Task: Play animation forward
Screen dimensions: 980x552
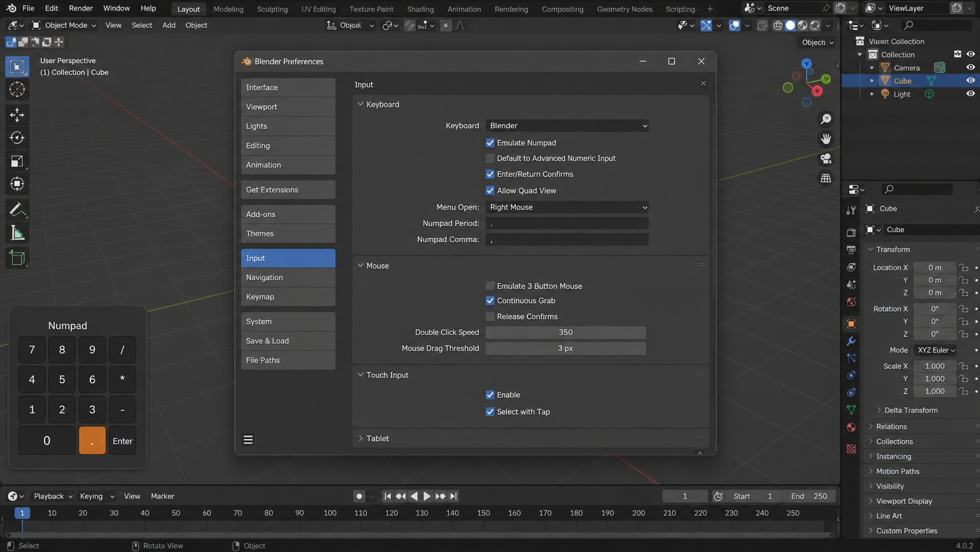Action: coord(427,496)
